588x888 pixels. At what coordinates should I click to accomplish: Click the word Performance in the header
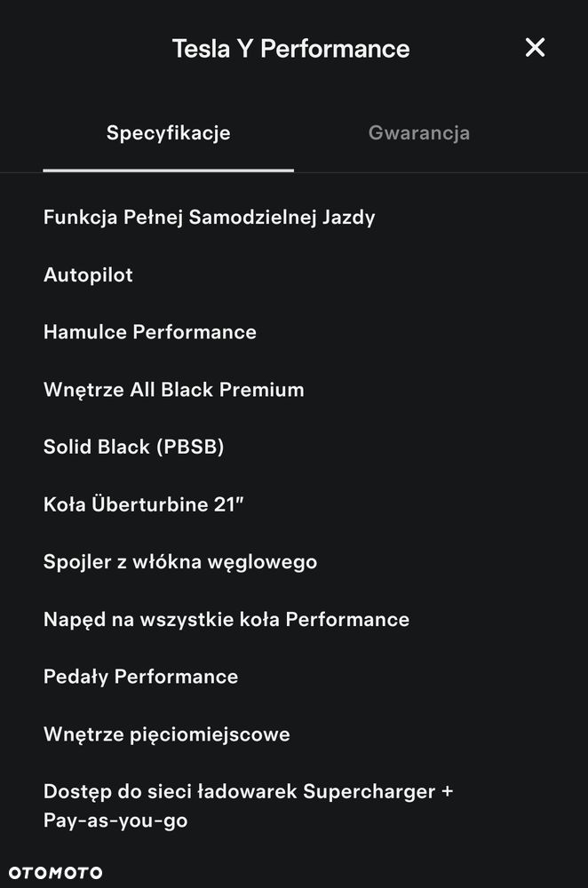point(335,49)
